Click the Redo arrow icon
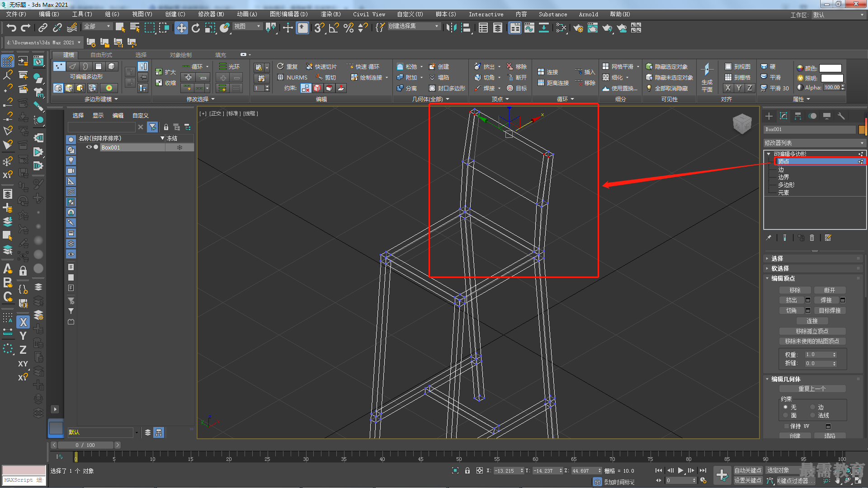The image size is (868, 488). point(26,28)
